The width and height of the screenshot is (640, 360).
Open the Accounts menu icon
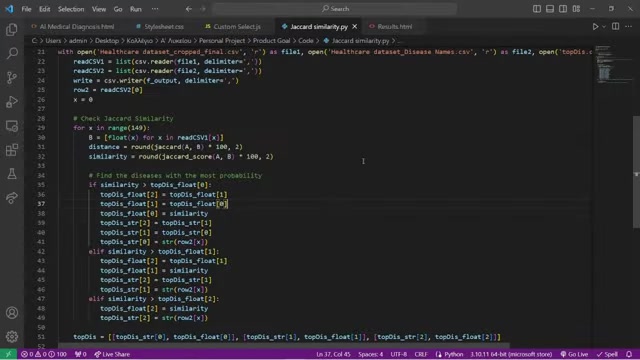pyautogui.click(x=12, y=313)
